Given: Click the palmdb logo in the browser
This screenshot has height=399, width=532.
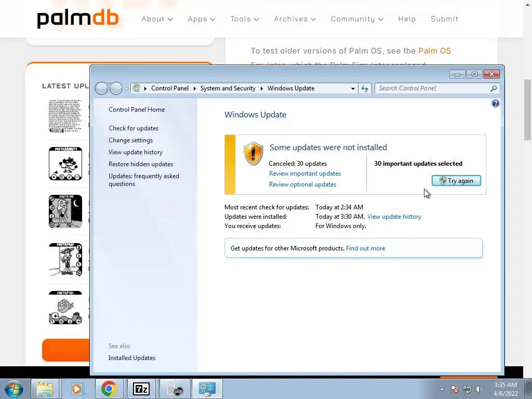Looking at the screenshot, I should click(x=78, y=19).
